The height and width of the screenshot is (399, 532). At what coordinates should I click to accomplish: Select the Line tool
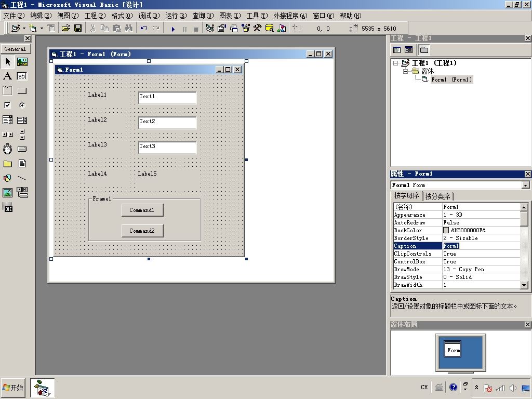22,178
